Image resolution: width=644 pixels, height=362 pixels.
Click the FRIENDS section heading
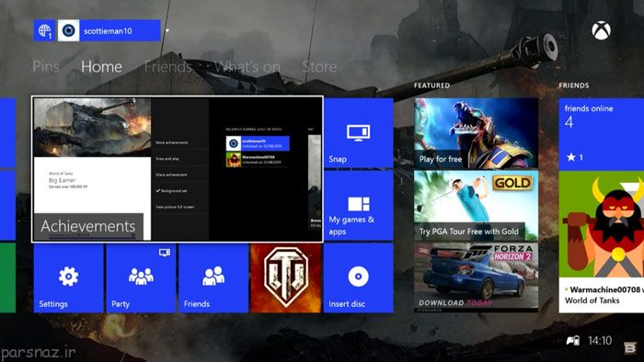[x=574, y=85]
